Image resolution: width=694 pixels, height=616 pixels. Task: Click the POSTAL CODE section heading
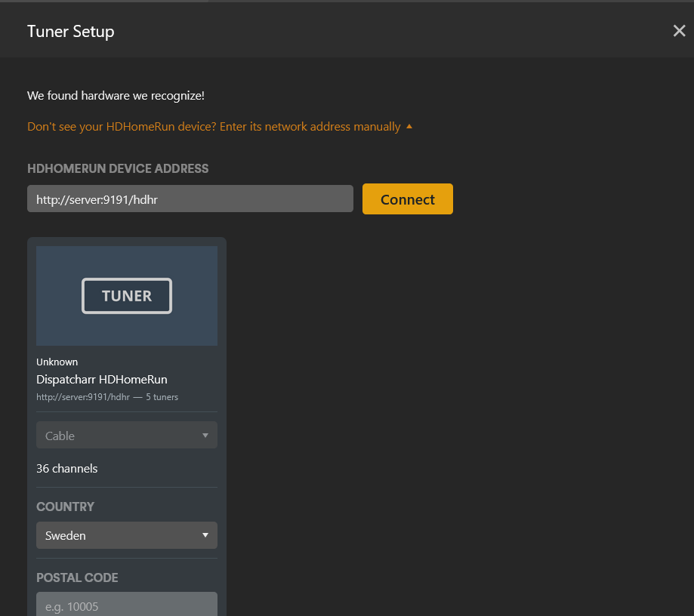click(x=77, y=577)
